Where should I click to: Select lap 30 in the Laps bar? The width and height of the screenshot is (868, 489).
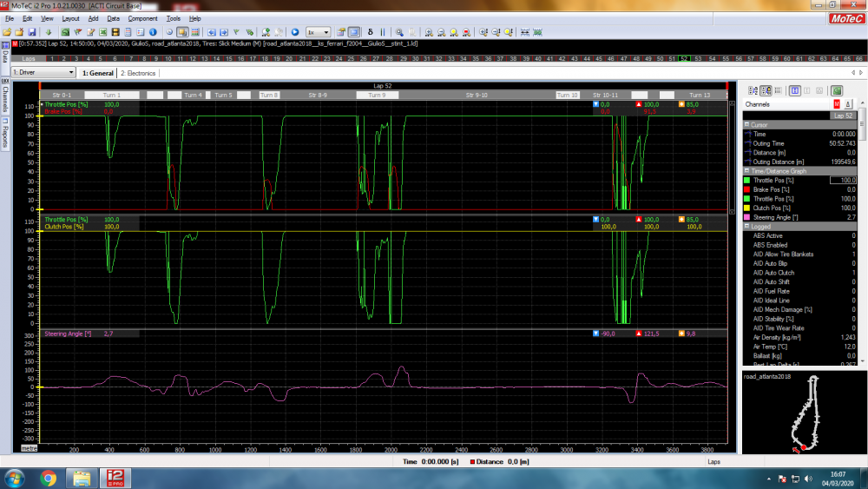pos(415,58)
